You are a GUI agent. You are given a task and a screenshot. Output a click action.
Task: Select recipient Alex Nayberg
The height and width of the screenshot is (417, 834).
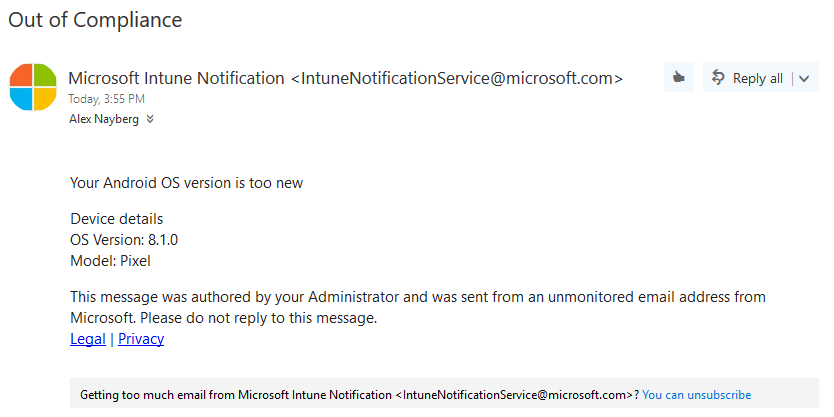click(104, 119)
